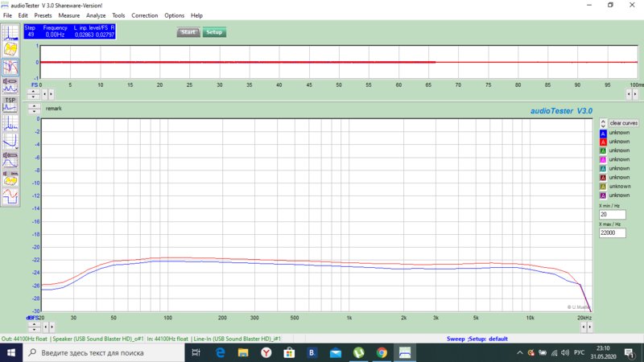The image size is (644, 362).
Task: Toggle the red curve A swatch
Action: [602, 142]
